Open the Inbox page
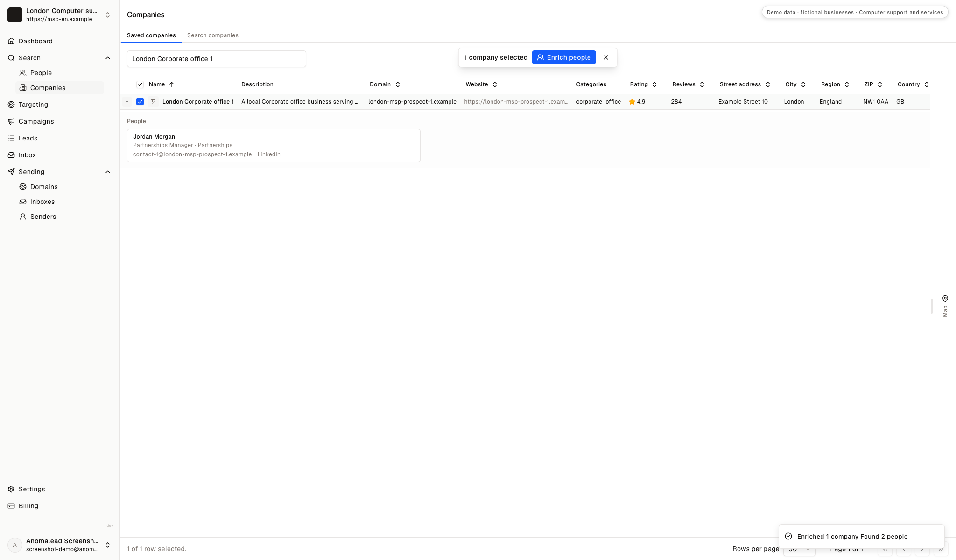This screenshot has height=560, width=956. 27,155
